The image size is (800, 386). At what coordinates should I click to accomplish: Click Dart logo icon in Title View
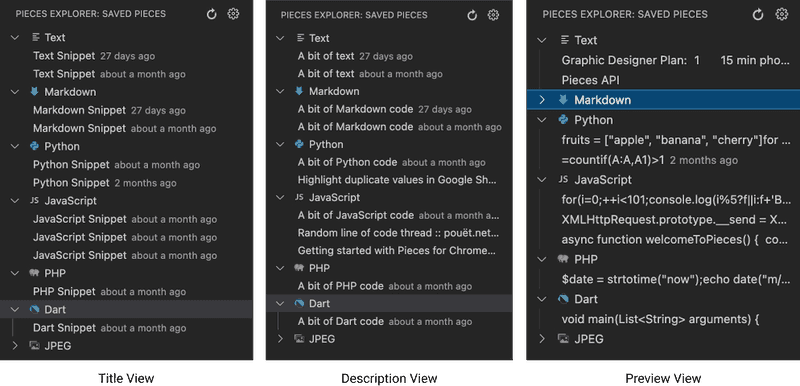(x=35, y=310)
